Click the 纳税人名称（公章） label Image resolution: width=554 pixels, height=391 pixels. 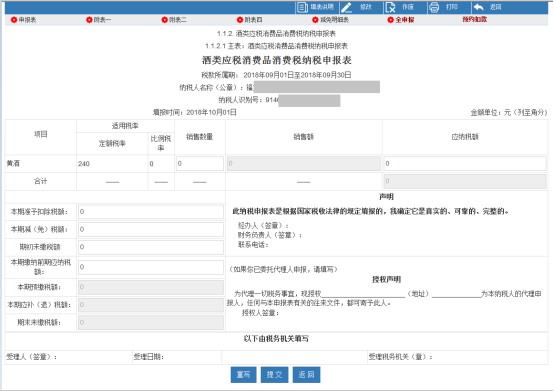[211, 88]
